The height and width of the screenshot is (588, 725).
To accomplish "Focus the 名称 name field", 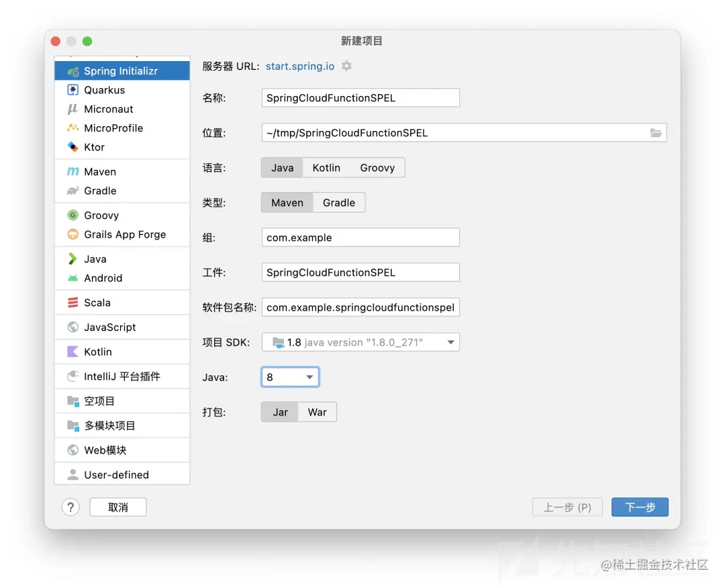I will point(360,97).
